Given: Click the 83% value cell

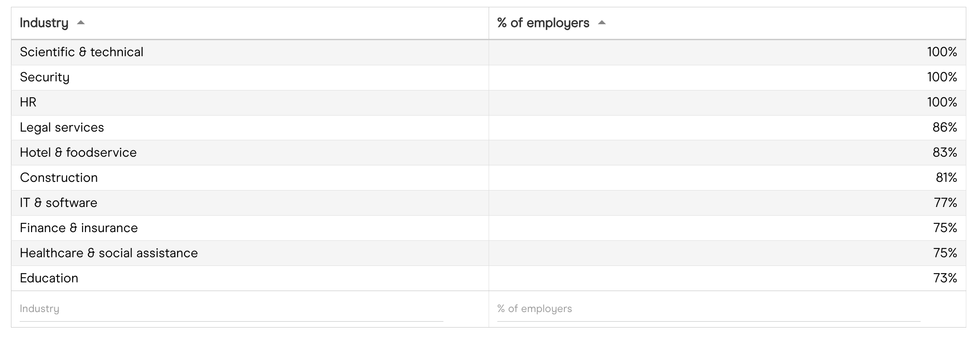Looking at the screenshot, I should [944, 153].
